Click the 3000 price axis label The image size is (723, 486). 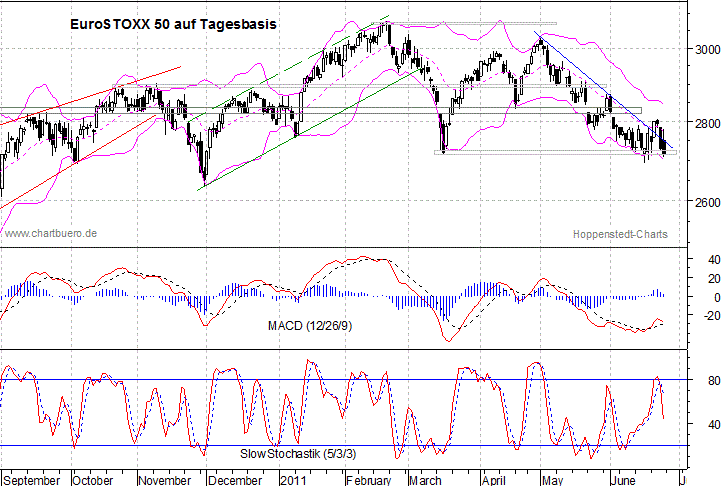(708, 49)
